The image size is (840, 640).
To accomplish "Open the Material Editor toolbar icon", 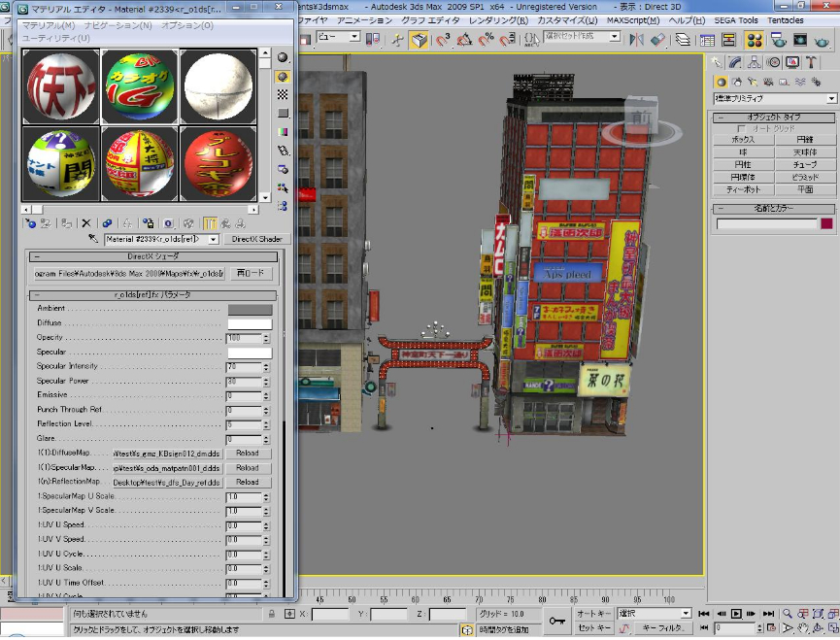I will (755, 40).
